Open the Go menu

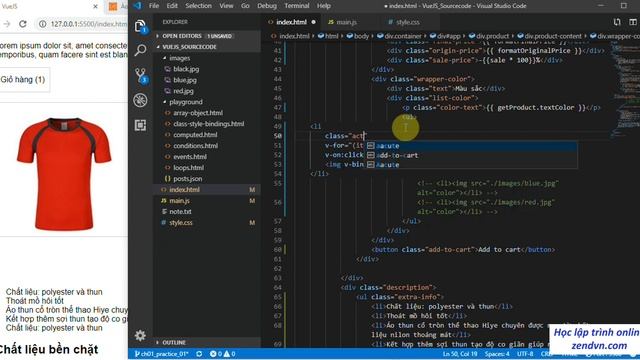(x=245, y=6)
